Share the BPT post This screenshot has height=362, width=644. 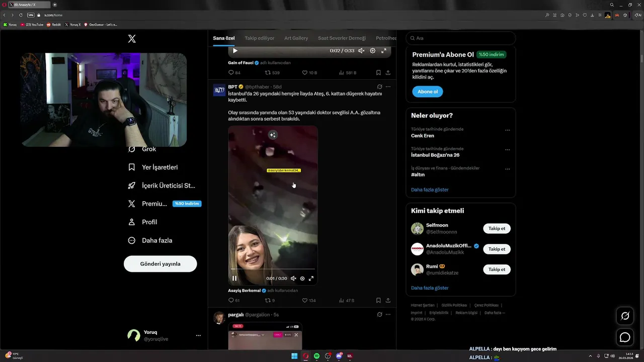[x=388, y=301]
